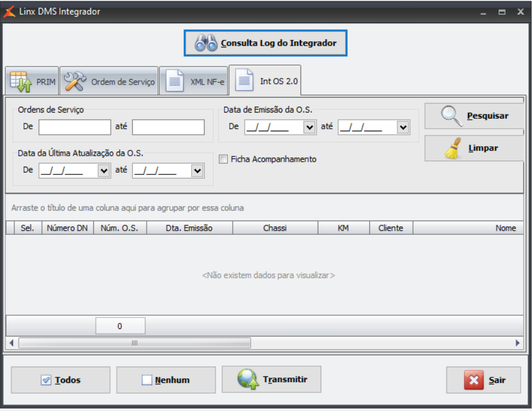Click the empty box icon on Nenhum
Viewport: 532px width, 411px height.
pos(147,380)
